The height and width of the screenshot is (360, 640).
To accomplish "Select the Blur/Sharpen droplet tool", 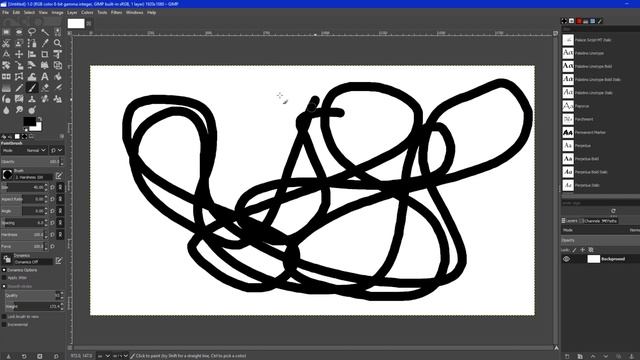I will [x=6, y=110].
